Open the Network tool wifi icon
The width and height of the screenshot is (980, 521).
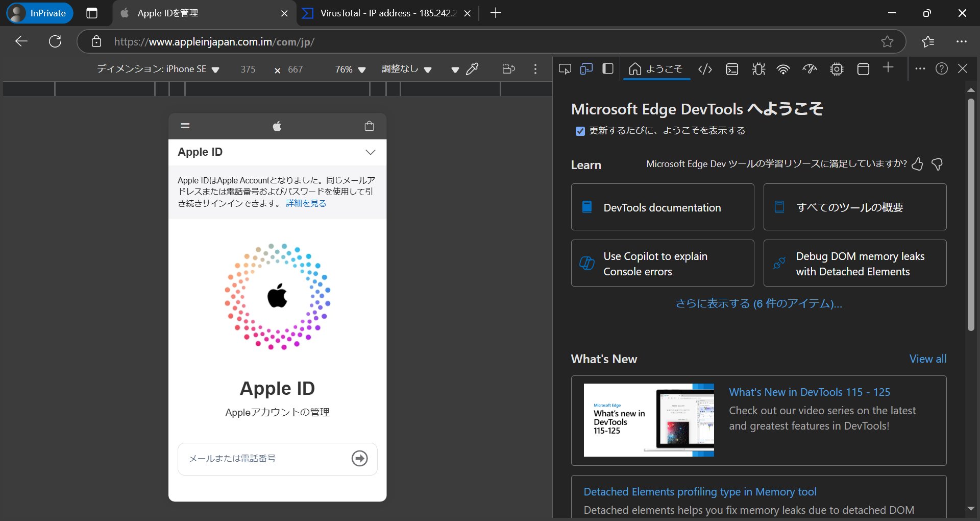pyautogui.click(x=783, y=69)
